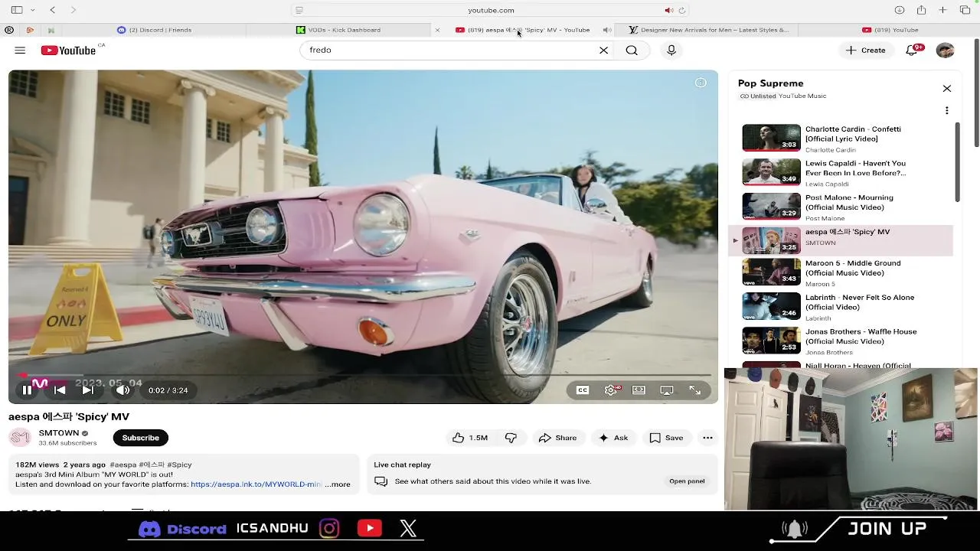Open SMTOWN channel name link

click(59, 433)
